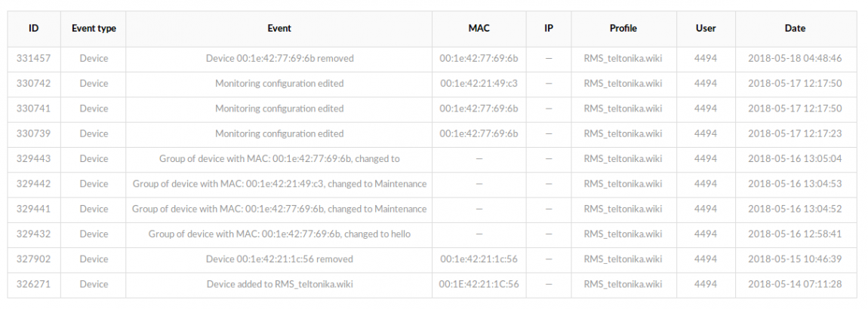Sort by the Event type column header

[94, 29]
